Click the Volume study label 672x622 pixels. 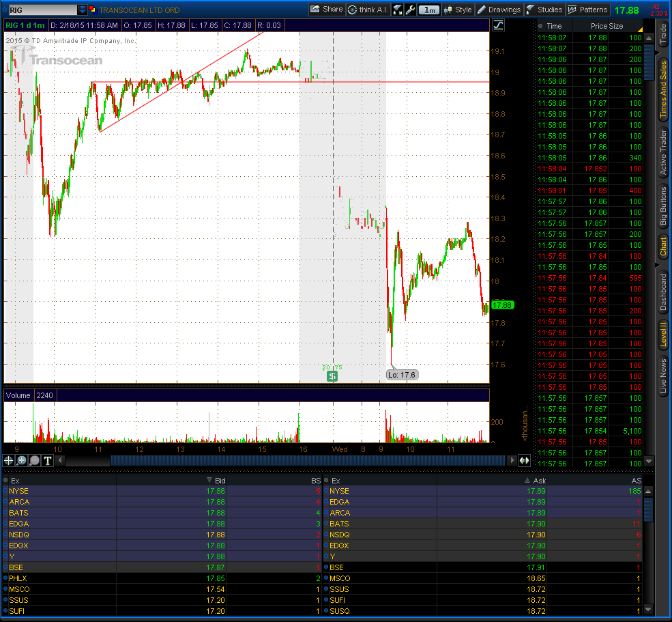(18, 395)
